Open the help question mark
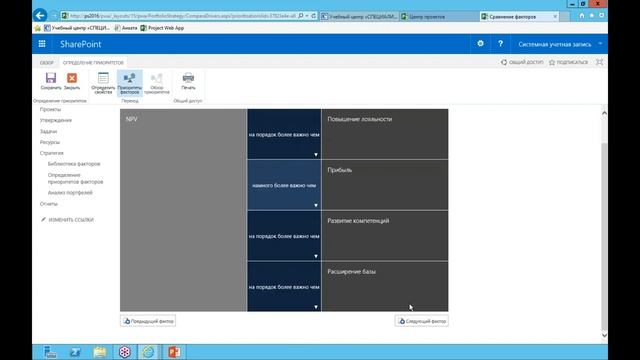 pyautogui.click(x=500, y=43)
